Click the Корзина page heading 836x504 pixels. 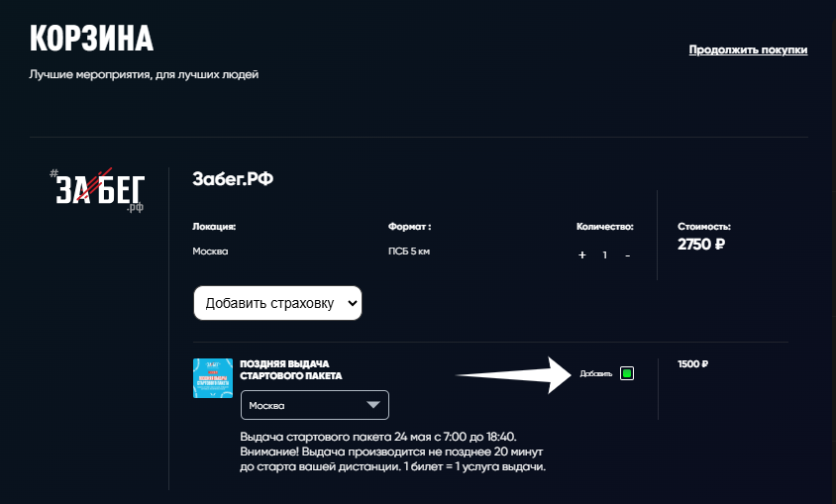[92, 39]
